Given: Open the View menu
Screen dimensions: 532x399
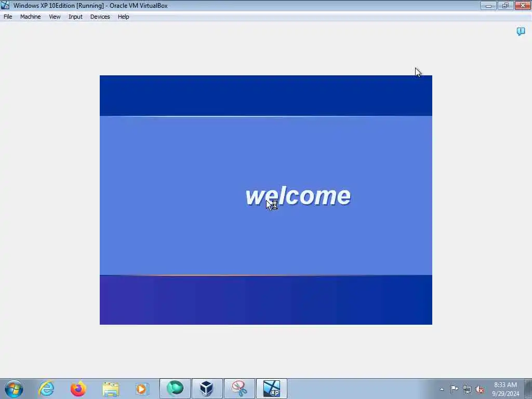Looking at the screenshot, I should click(55, 17).
